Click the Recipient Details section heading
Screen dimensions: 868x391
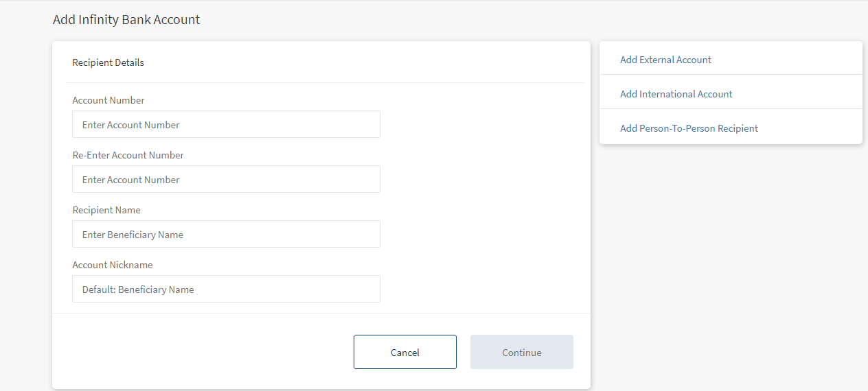coord(108,62)
